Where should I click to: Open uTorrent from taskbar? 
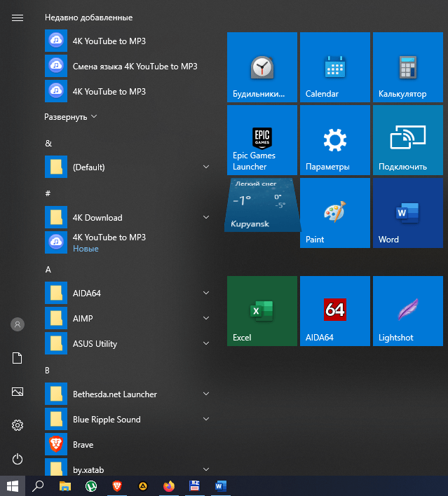91,486
